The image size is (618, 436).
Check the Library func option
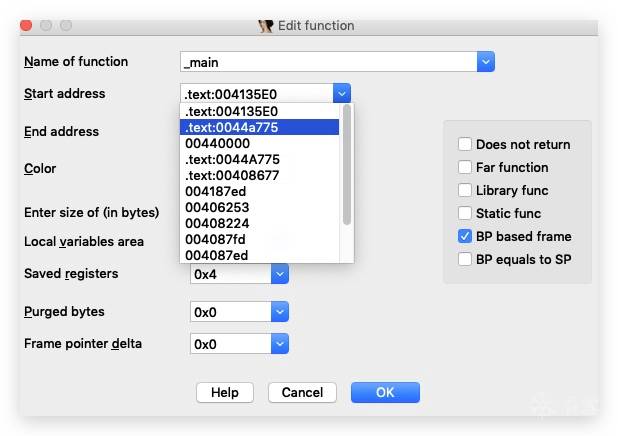[465, 190]
